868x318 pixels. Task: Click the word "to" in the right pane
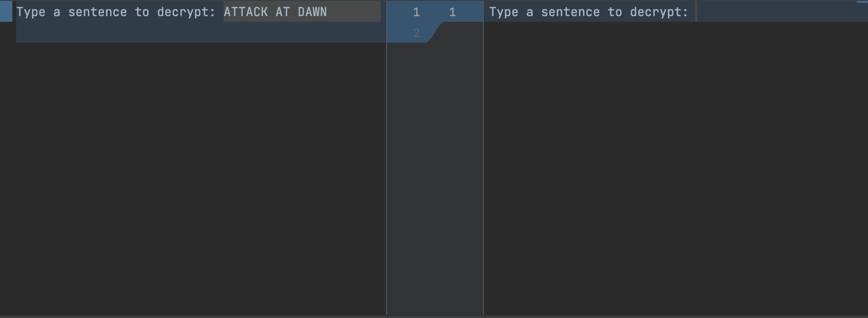point(615,12)
